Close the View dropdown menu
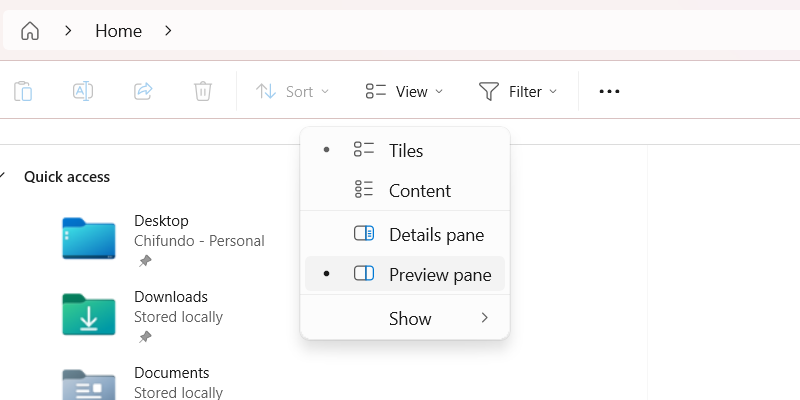800x400 pixels. click(404, 92)
